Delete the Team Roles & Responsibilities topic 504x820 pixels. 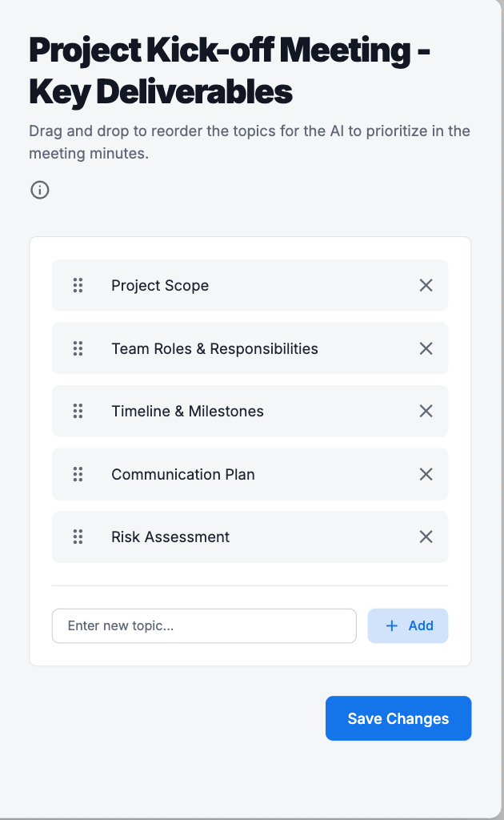point(426,348)
